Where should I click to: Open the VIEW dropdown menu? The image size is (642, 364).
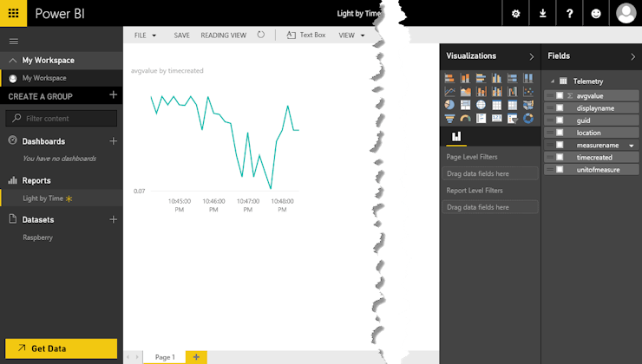pyautogui.click(x=350, y=36)
